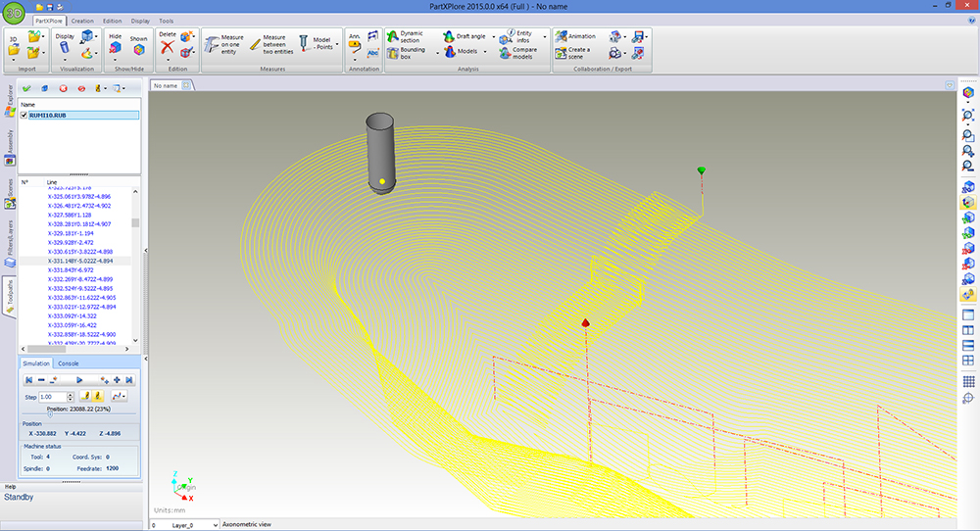
Task: Jump to simulation start
Action: pyautogui.click(x=28, y=380)
